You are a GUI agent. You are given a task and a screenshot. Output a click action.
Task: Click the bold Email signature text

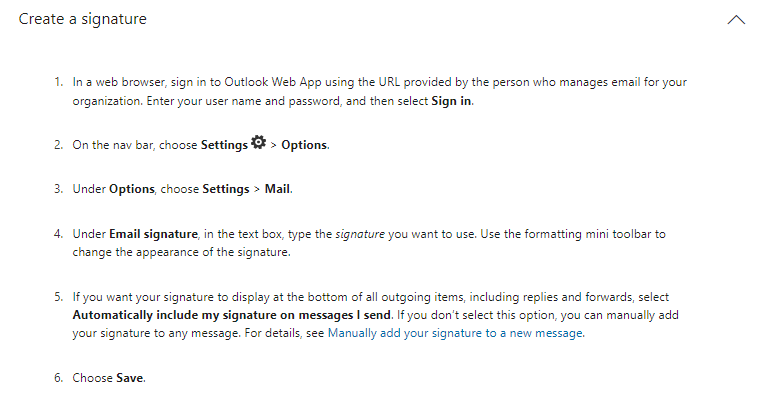pyautogui.click(x=152, y=234)
